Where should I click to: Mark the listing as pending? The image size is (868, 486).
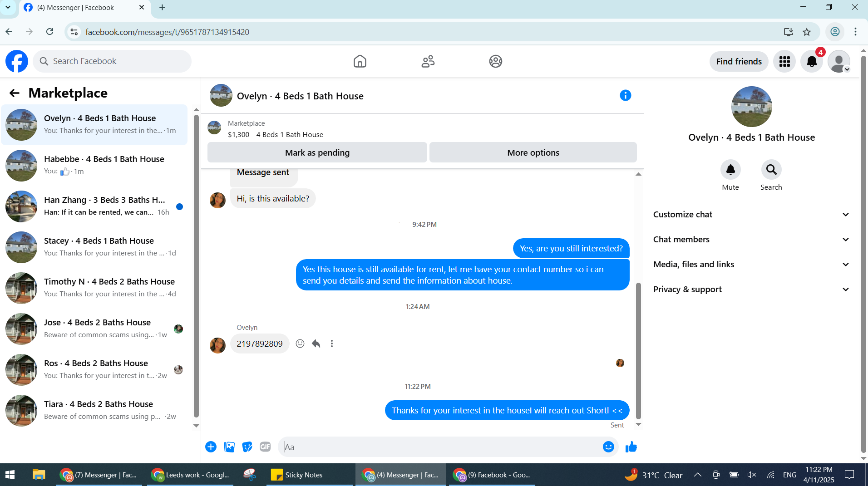(317, 152)
